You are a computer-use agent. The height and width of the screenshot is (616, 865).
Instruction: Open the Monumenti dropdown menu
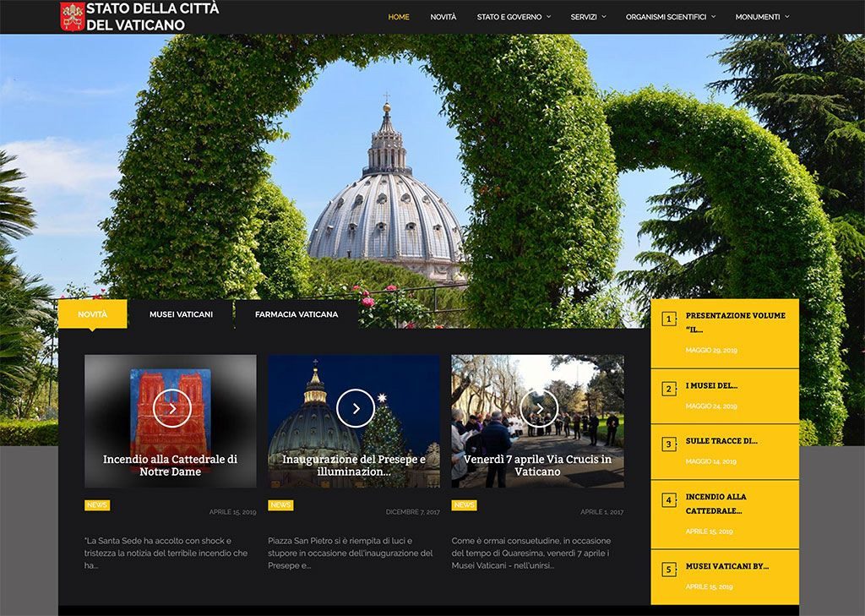click(762, 17)
